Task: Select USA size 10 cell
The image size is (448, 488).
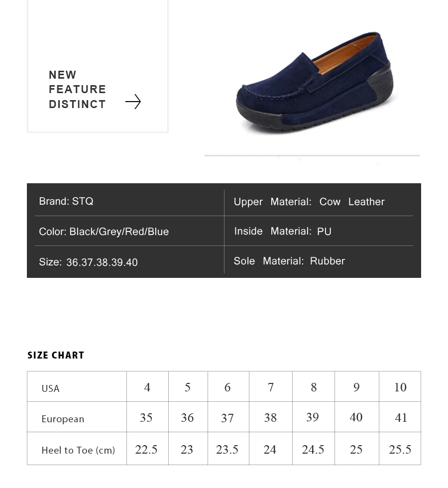Action: pyautogui.click(x=400, y=386)
